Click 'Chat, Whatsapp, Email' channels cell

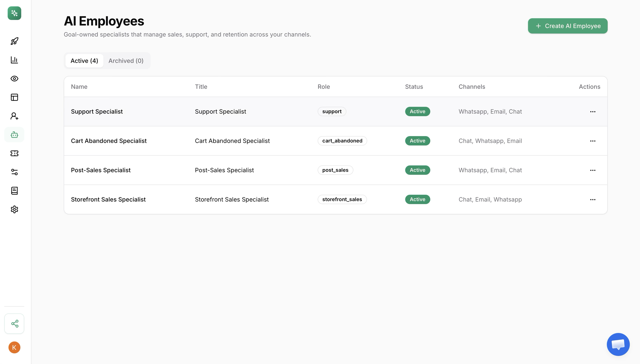[x=490, y=141]
